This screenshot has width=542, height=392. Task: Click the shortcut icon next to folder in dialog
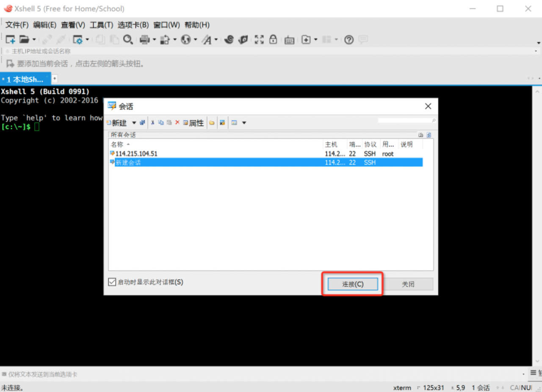click(222, 123)
